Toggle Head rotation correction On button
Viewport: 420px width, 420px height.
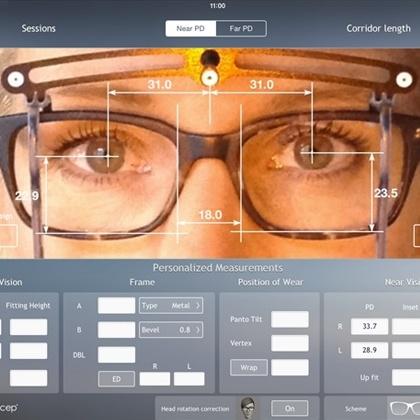[289, 408]
